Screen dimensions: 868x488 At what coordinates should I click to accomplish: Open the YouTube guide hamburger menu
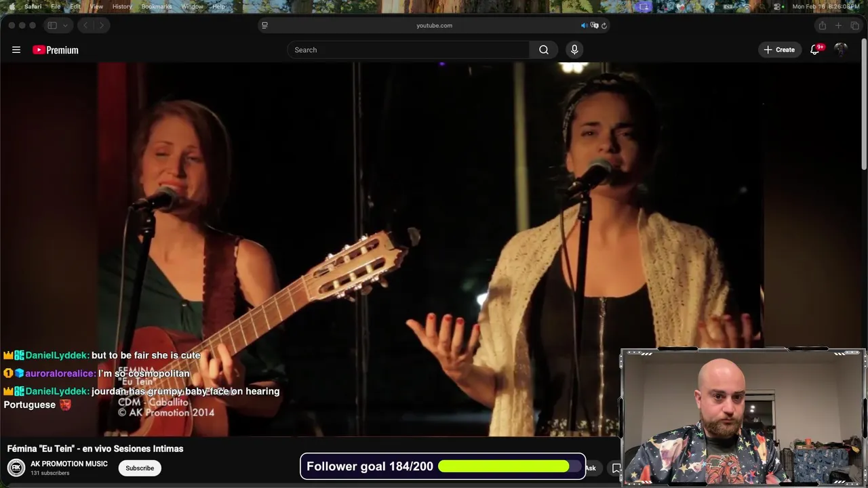point(16,49)
